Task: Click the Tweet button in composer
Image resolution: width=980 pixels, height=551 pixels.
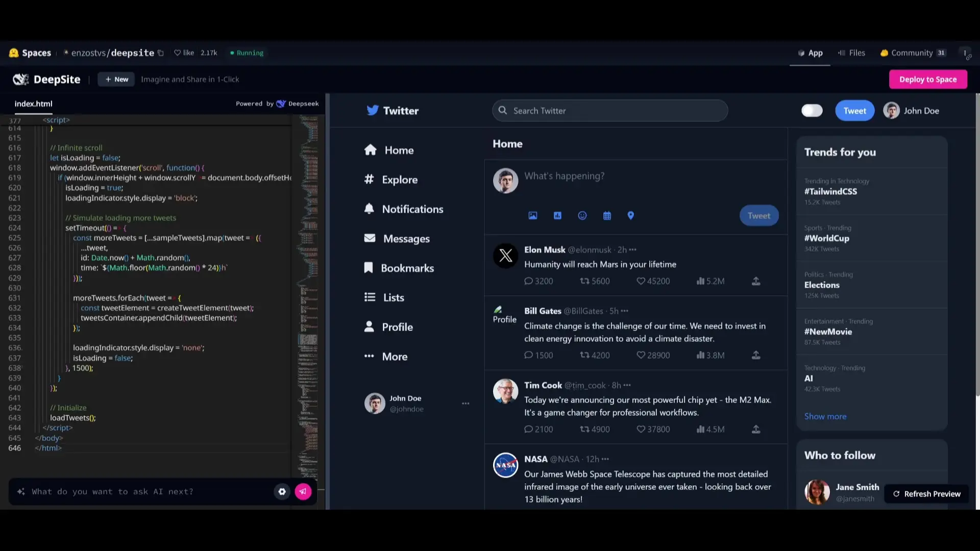Action: tap(759, 216)
